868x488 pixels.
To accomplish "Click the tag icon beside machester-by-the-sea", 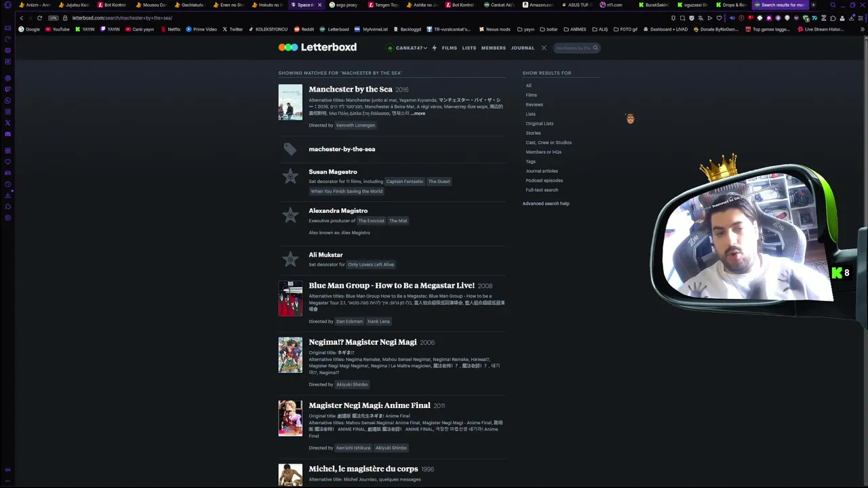I will coord(290,149).
